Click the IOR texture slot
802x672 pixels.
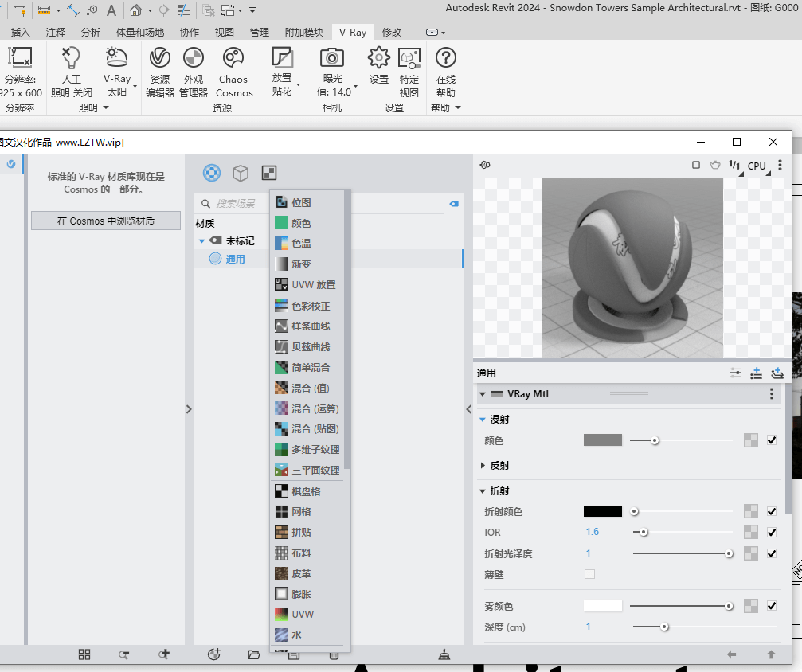751,532
